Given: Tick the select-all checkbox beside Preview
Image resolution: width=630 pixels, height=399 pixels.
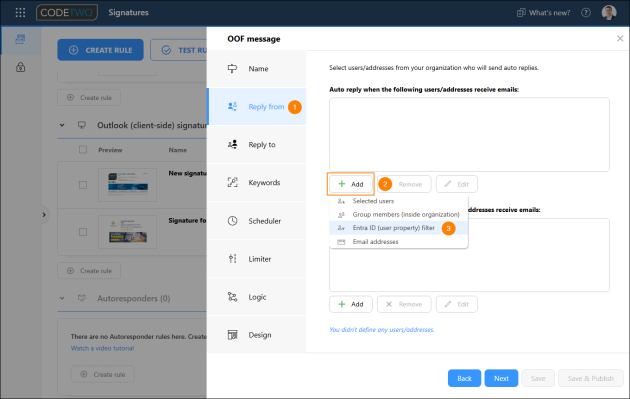Looking at the screenshot, I should coord(83,150).
